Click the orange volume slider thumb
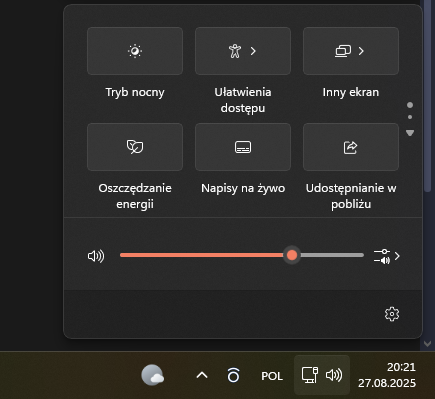Screen dimensions: 435x399 point(292,255)
